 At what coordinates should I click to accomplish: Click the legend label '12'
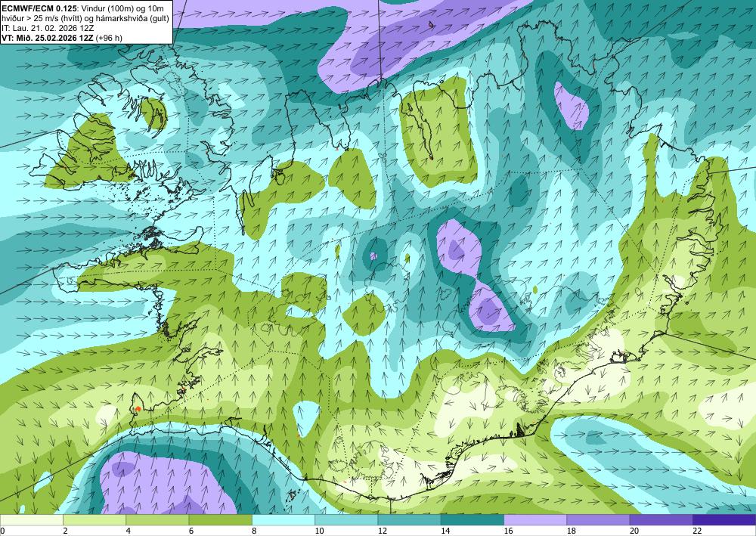coord(382,531)
